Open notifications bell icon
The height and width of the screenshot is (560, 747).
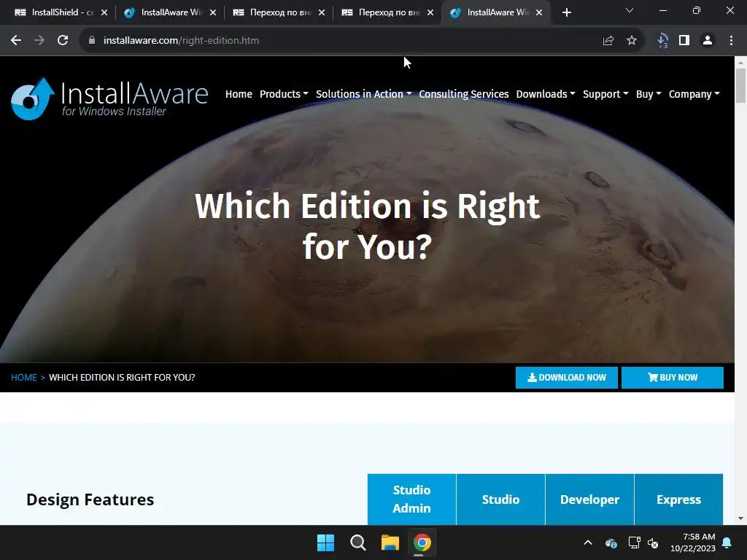pyautogui.click(x=727, y=542)
